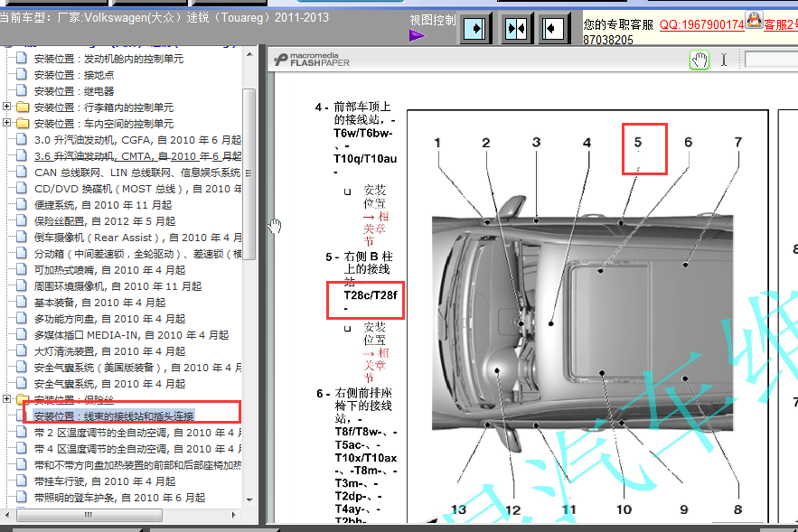Viewport: 798px width, 532px height.
Task: Select 带照明的登车护条 entry
Action: point(119,499)
